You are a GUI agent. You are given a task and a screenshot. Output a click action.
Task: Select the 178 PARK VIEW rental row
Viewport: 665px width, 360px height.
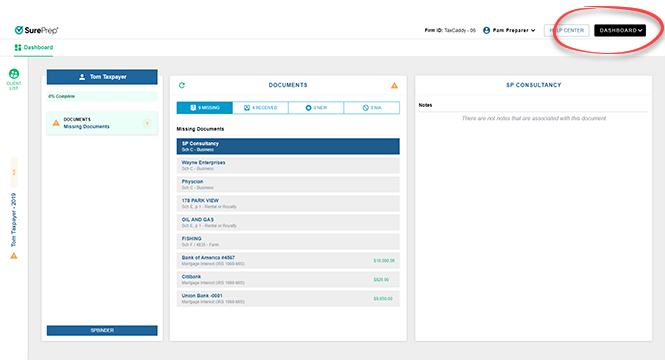[288, 203]
